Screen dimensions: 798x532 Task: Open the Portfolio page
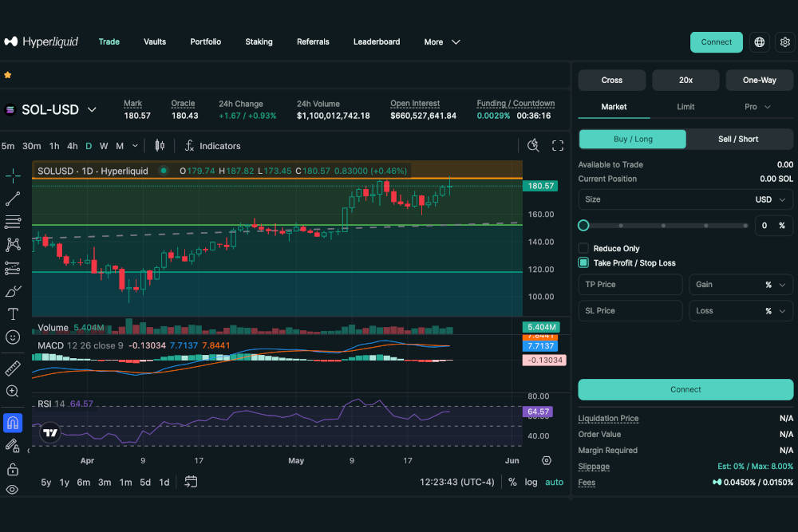click(x=205, y=41)
